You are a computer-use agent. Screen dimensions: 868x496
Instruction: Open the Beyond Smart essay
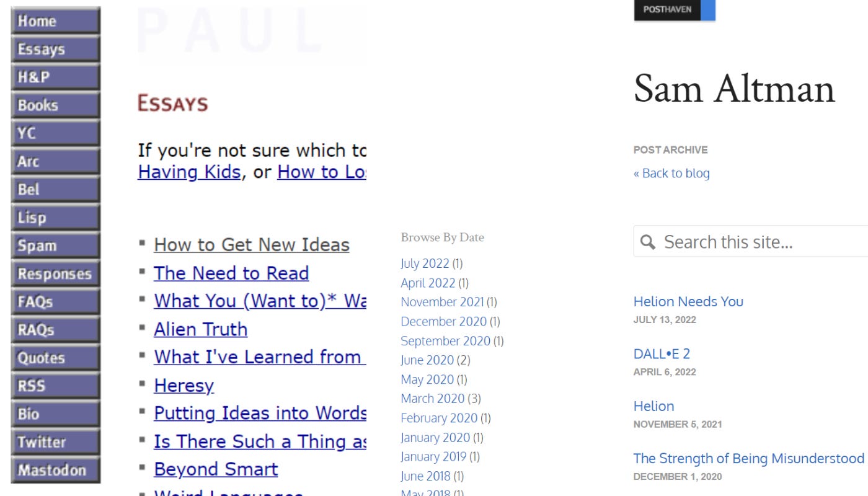216,469
